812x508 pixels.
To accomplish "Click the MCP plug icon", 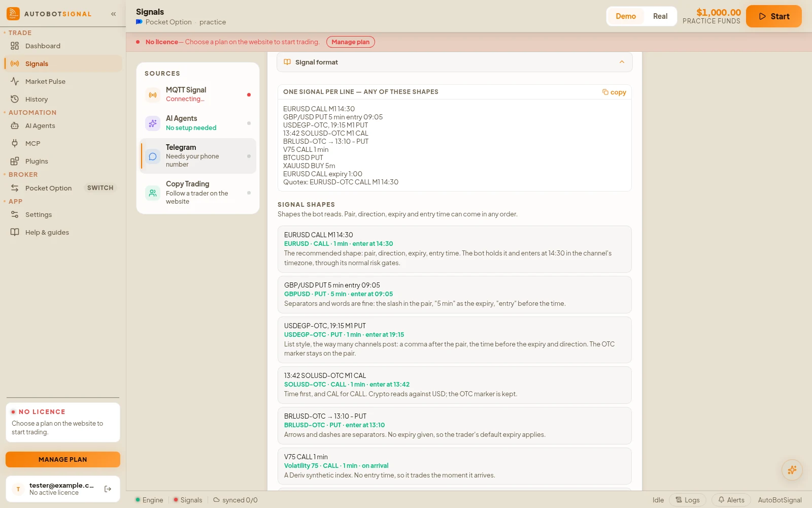I will (15, 143).
